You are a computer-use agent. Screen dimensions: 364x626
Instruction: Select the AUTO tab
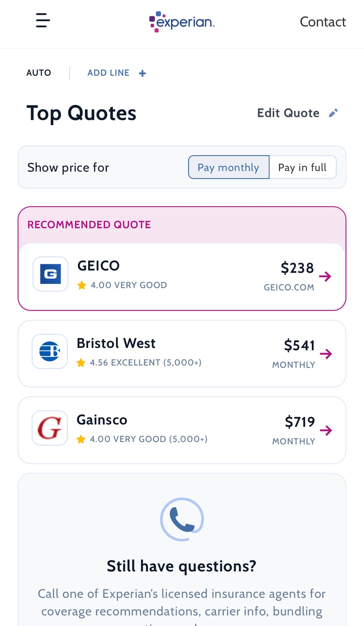[x=39, y=73]
